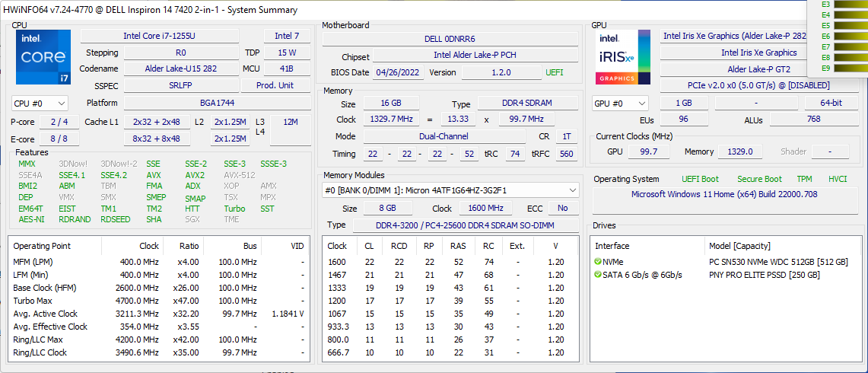Click the Base Clock (HFM) row
This screenshot has width=868, height=373.
[159, 288]
